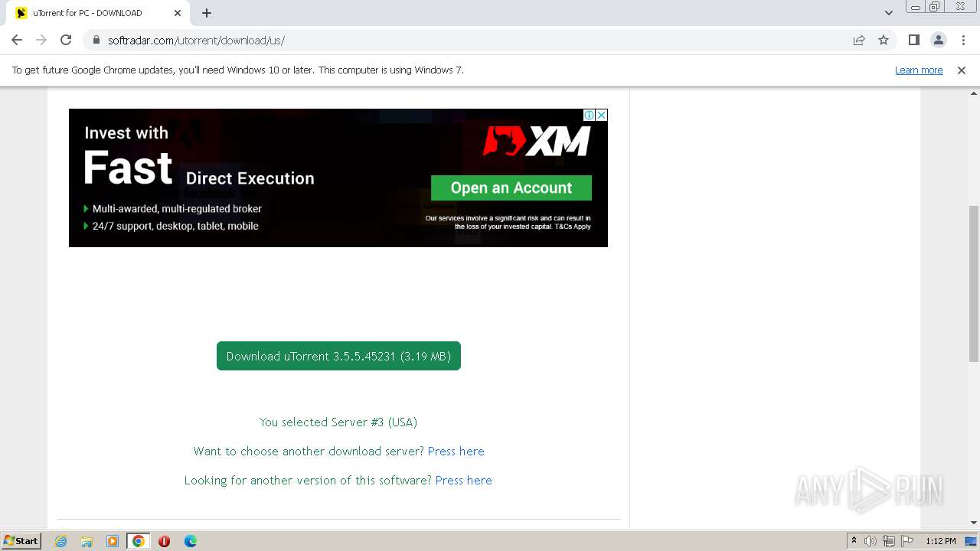
Task: Dismiss the Chrome update notification bar
Action: point(962,70)
